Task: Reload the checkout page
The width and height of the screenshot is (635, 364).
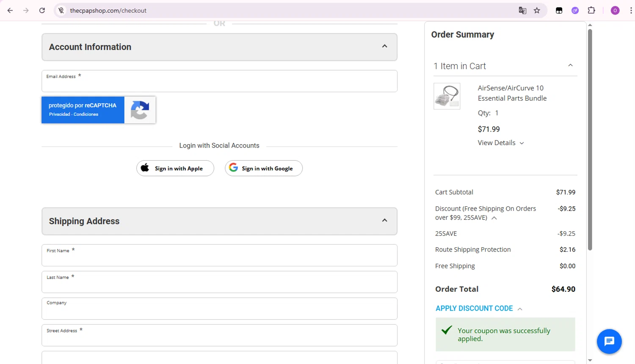Action: (42, 11)
